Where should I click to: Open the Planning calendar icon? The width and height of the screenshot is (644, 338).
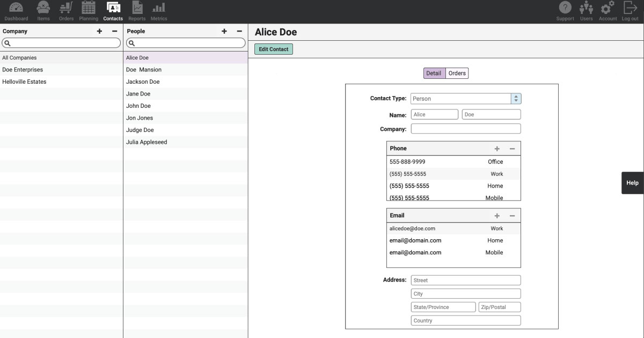[x=89, y=8]
